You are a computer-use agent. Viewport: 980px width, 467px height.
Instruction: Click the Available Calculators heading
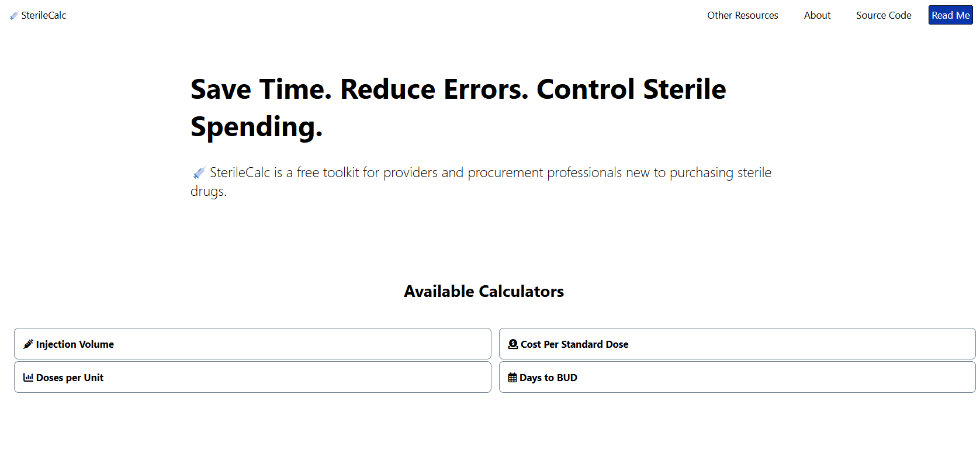point(483,291)
